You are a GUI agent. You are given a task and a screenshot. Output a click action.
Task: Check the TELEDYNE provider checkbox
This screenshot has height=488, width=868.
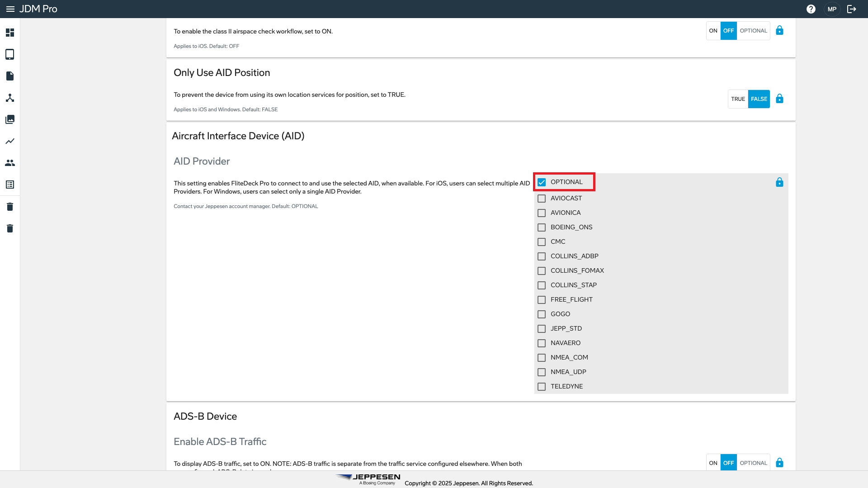(542, 387)
